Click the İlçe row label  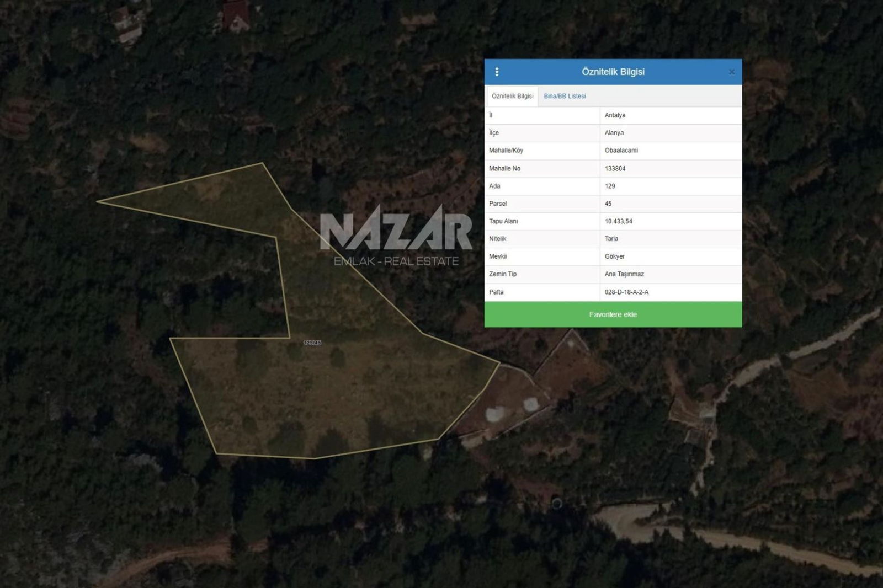pyautogui.click(x=493, y=133)
